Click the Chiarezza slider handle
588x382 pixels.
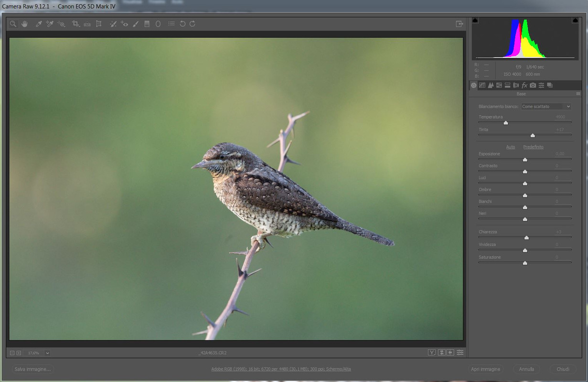coord(526,237)
